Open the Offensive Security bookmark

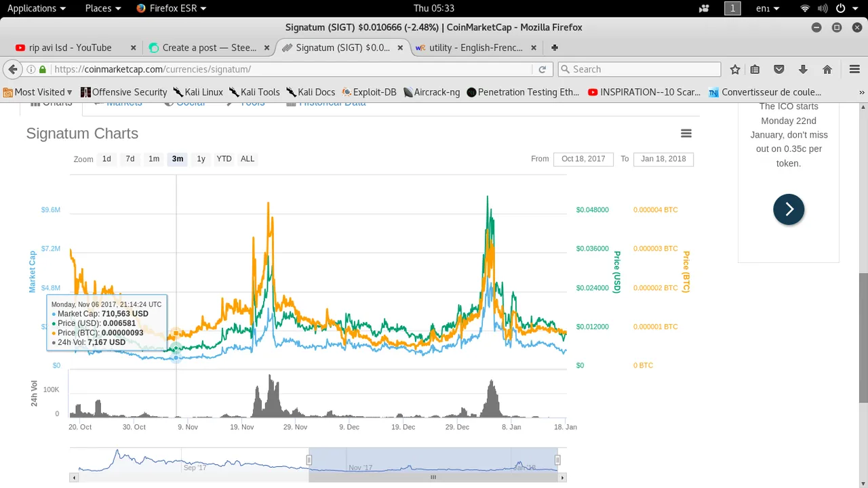point(123,92)
